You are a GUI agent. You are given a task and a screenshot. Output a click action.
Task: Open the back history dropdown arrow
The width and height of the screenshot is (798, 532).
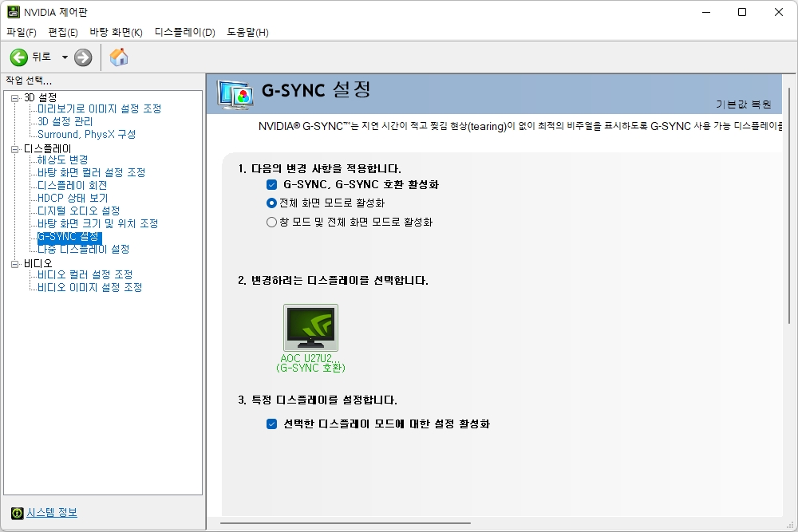(65, 57)
